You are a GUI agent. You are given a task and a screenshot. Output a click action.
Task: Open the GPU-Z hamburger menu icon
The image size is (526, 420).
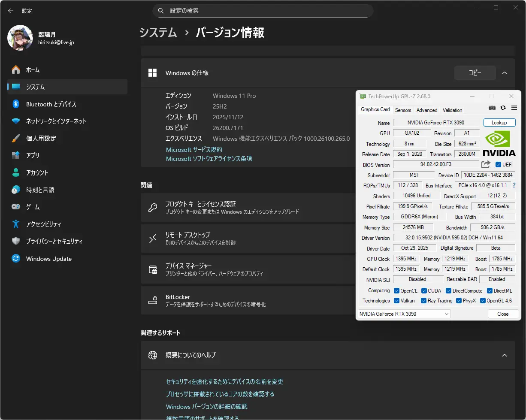tap(514, 108)
